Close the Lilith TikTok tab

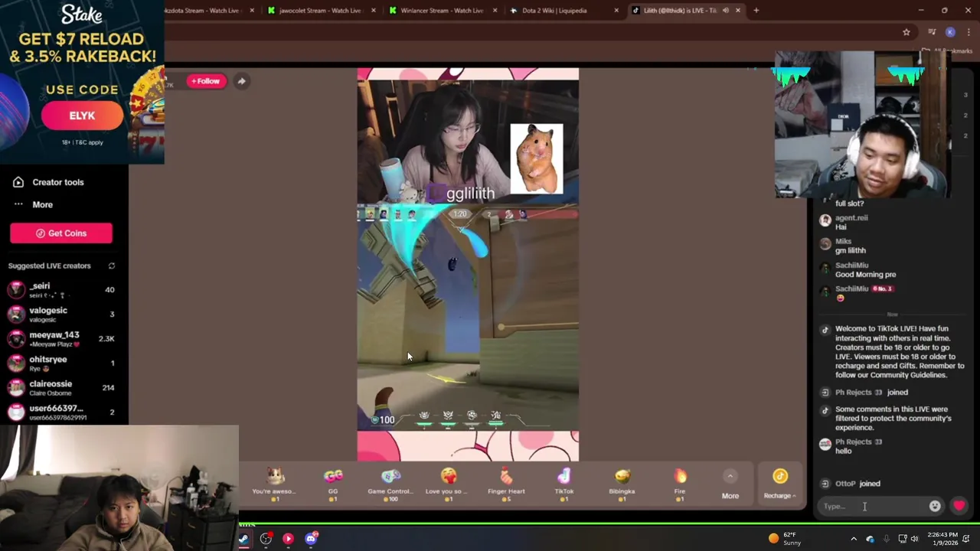[738, 11]
